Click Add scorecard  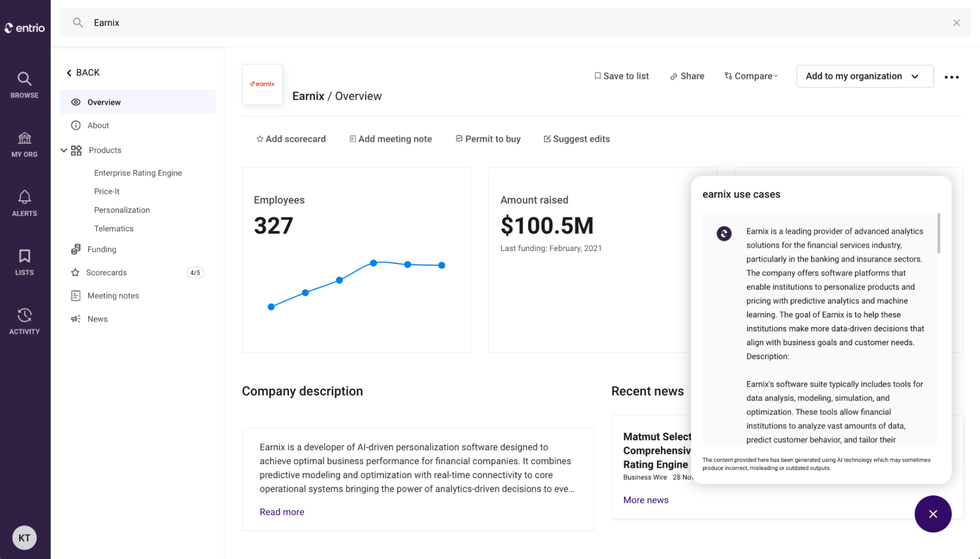[x=291, y=139]
